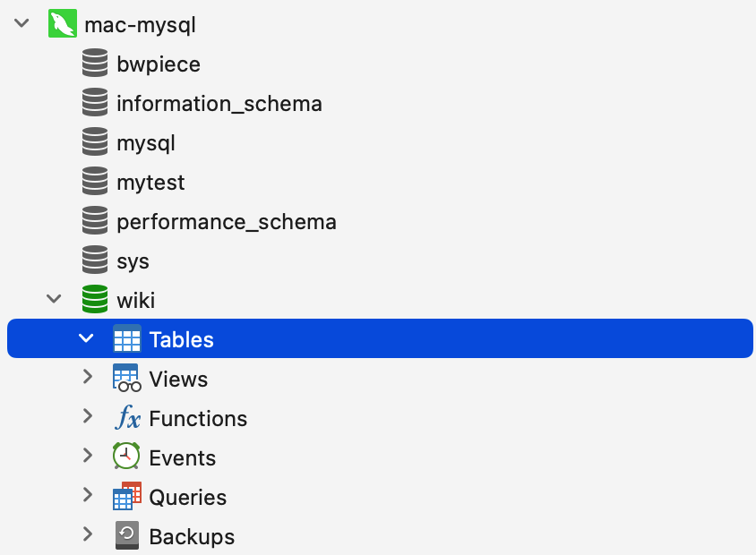The width and height of the screenshot is (756, 555).
Task: Collapse the mac-mysql connection node
Action: coord(21,23)
